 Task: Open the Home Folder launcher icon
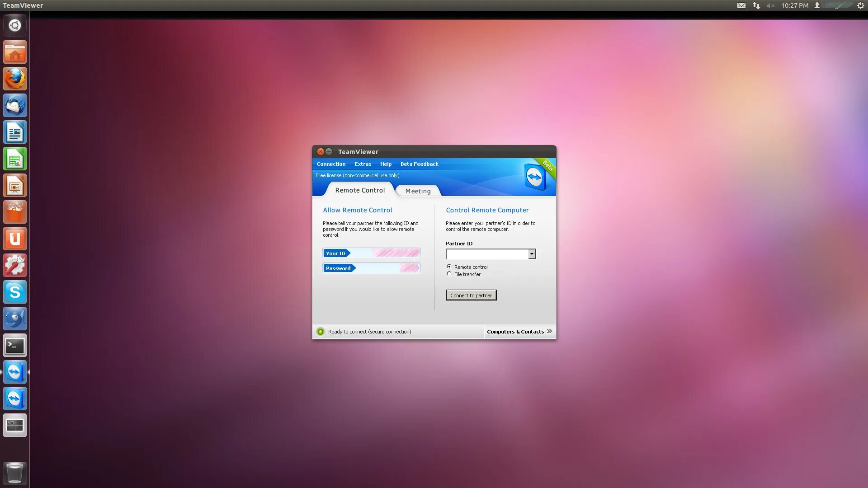(15, 52)
